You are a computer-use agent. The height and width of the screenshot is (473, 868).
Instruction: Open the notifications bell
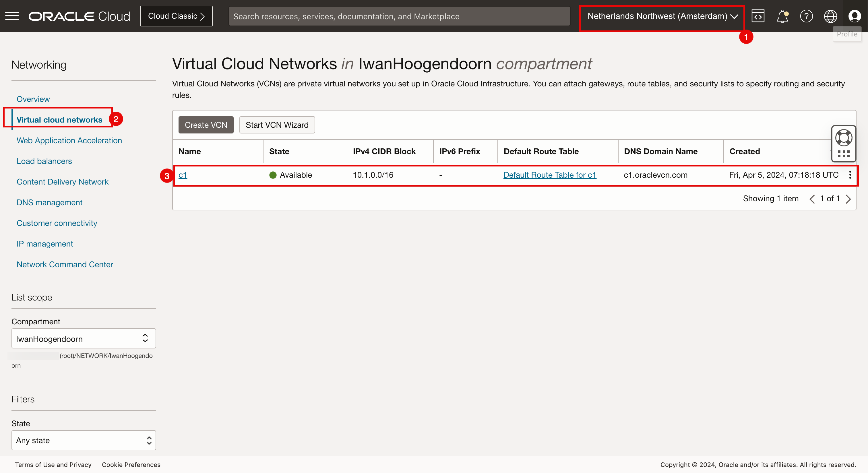point(782,16)
